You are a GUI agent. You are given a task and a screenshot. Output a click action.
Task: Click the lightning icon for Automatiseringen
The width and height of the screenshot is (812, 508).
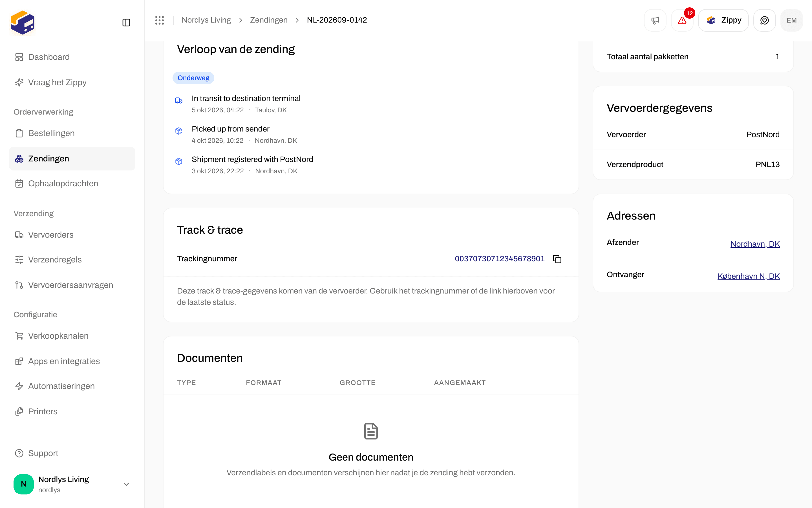pos(19,386)
